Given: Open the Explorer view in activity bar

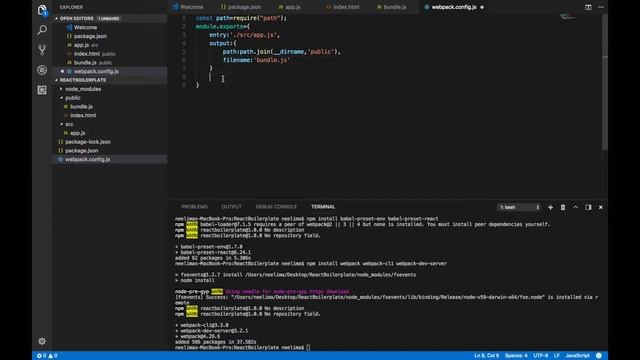Looking at the screenshot, I should click(x=42, y=10).
